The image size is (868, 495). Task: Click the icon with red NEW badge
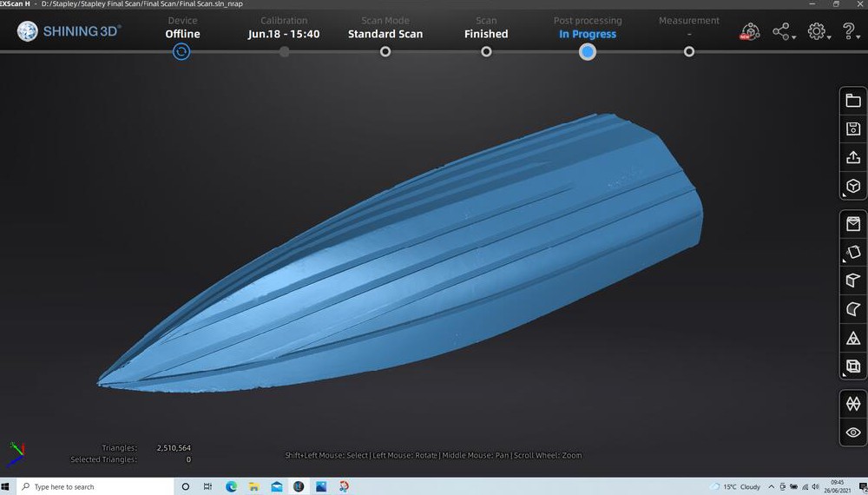click(x=750, y=33)
